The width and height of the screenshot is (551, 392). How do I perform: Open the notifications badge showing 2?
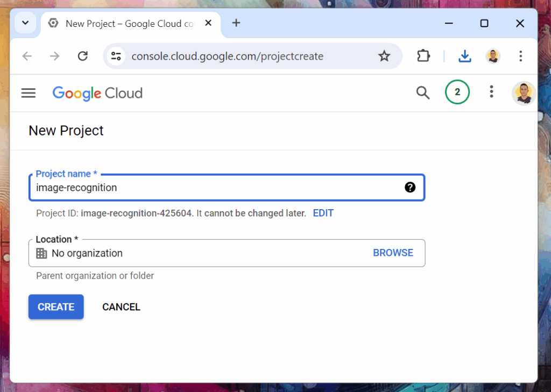[x=457, y=92]
